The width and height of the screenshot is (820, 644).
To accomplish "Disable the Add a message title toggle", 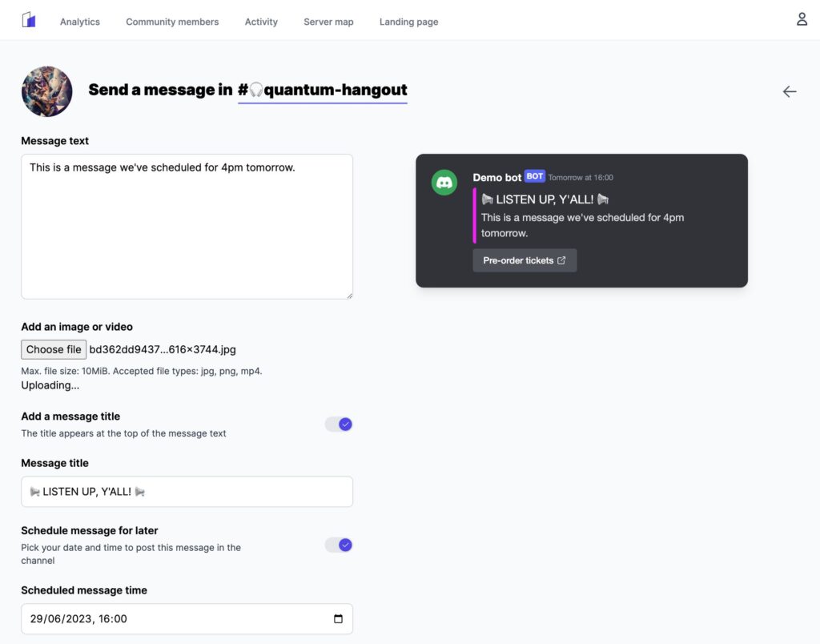I will (x=338, y=424).
